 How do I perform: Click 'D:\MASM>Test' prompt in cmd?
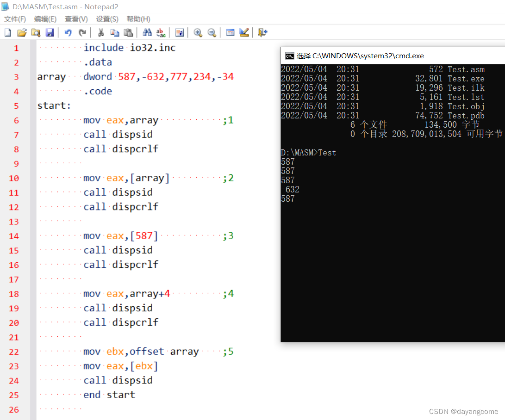(x=309, y=153)
